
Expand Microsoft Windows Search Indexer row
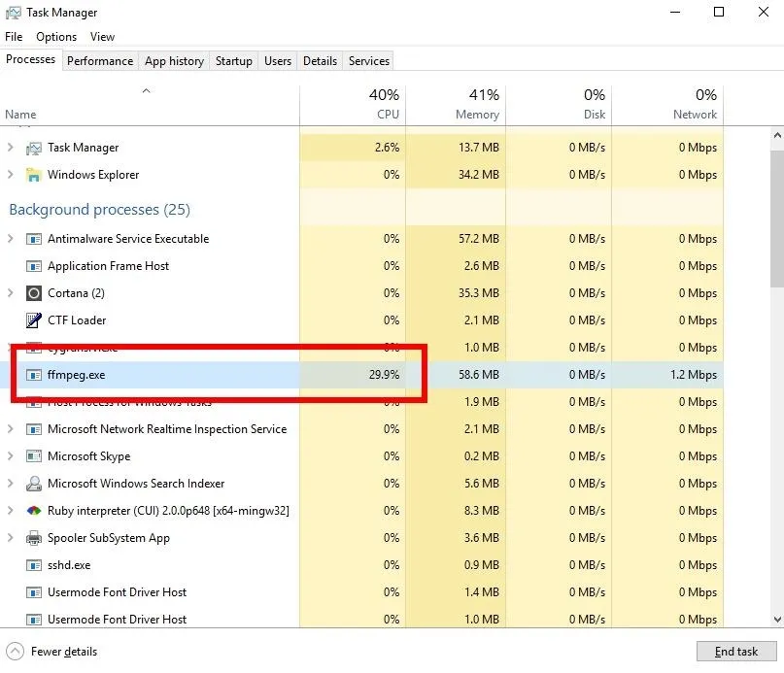click(10, 483)
